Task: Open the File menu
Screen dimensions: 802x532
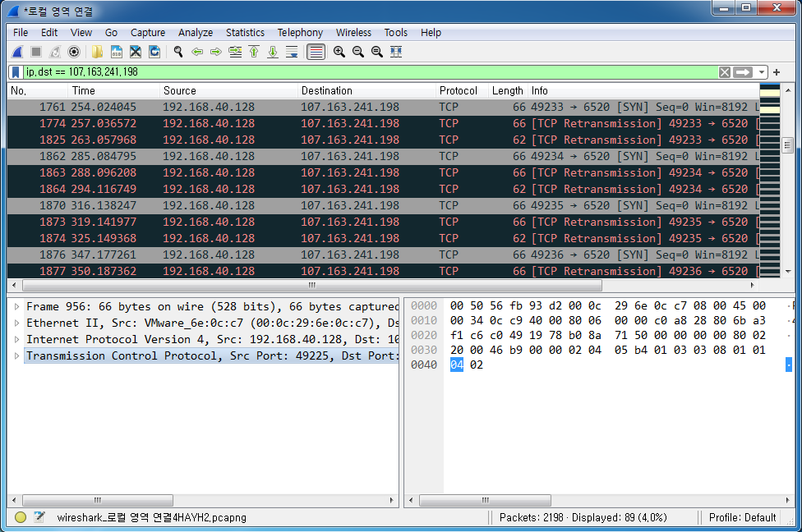Action: tap(21, 32)
